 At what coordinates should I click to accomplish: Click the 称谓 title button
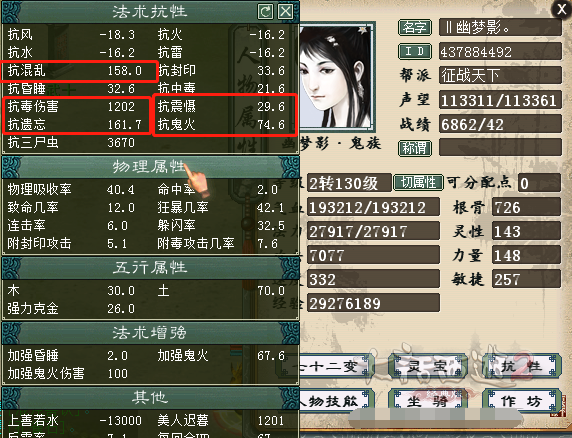pos(415,148)
